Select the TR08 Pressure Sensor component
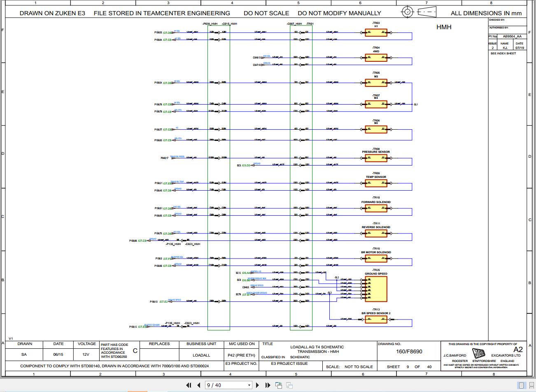 (x=376, y=159)
